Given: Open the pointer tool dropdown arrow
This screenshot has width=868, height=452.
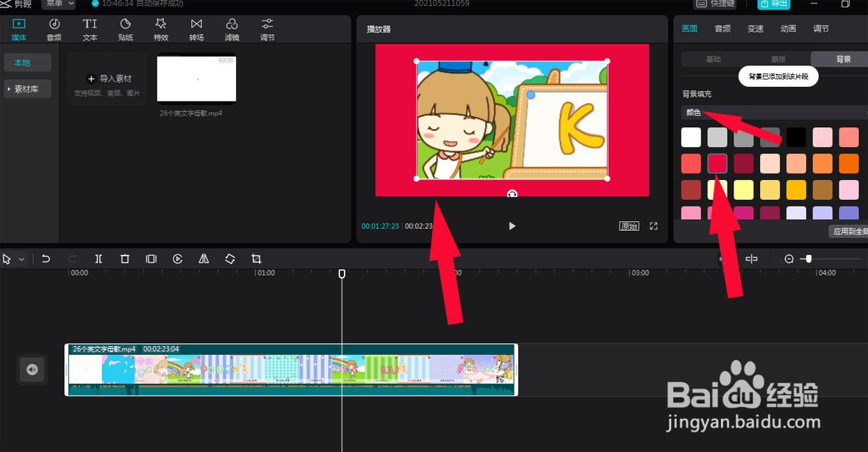Looking at the screenshot, I should (21, 259).
